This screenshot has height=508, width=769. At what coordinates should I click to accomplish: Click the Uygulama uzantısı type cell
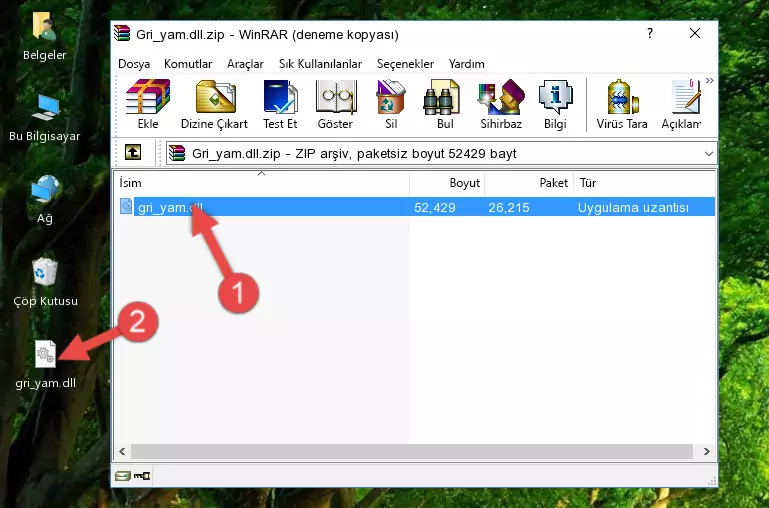[633, 207]
